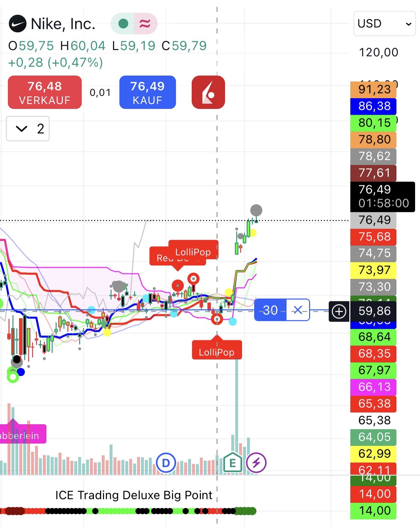
Task: Remove the order with the X icon
Action: pos(298,310)
